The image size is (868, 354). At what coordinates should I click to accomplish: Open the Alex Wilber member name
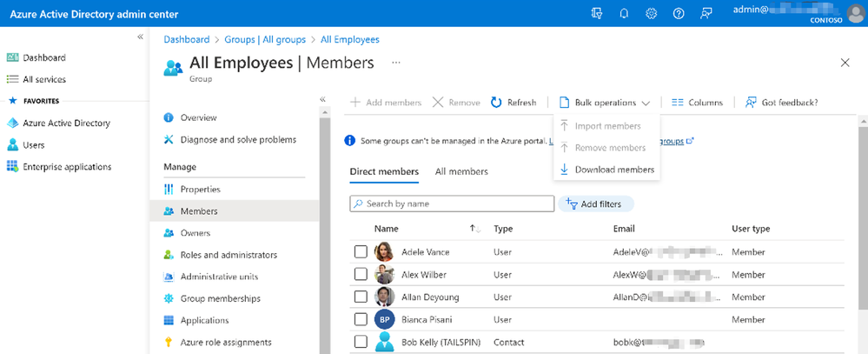(x=424, y=275)
